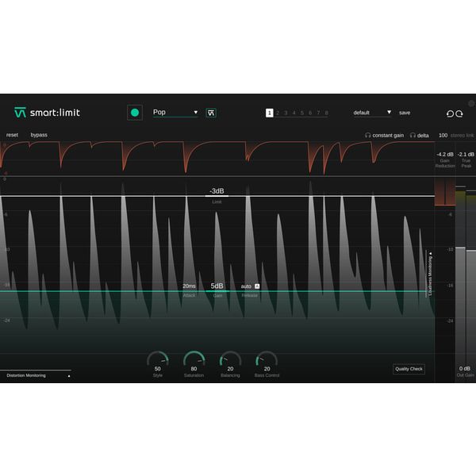Click the sonible smart:limit logo
This screenshot has height=476, width=476.
pos(47,113)
